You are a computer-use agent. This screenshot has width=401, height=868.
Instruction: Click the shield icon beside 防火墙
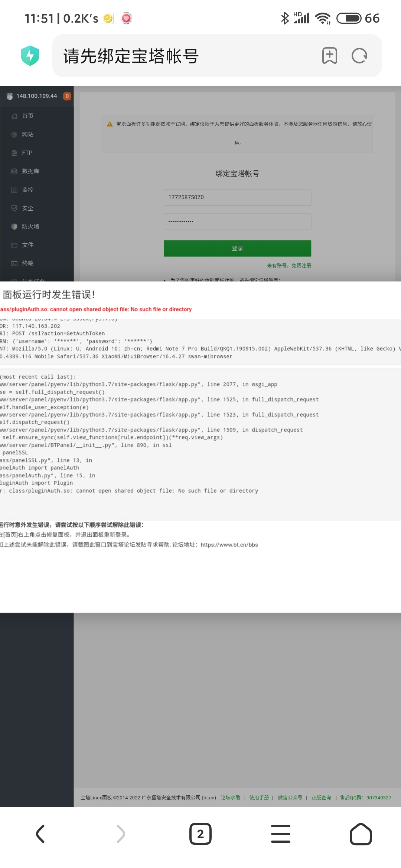(x=14, y=227)
